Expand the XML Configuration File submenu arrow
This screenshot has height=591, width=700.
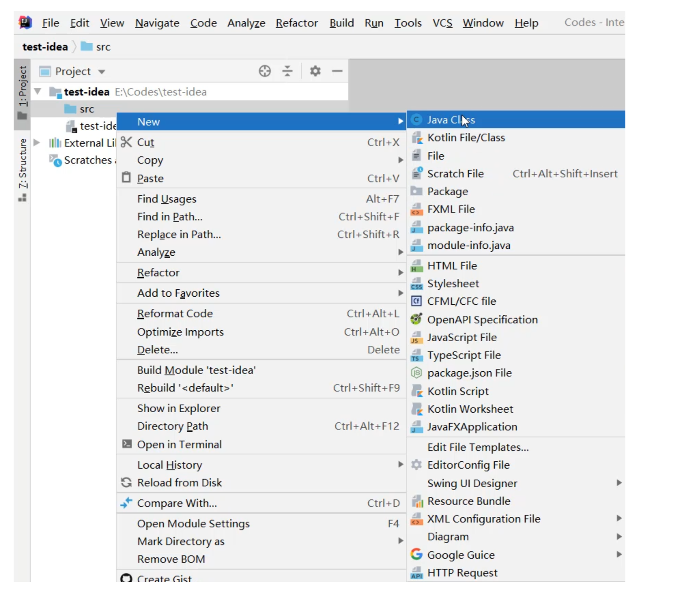coord(619,518)
